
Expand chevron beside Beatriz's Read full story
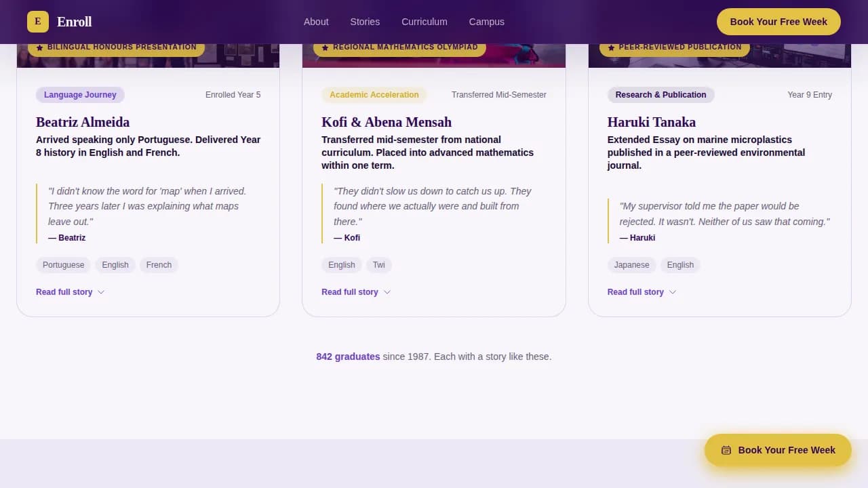[101, 292]
